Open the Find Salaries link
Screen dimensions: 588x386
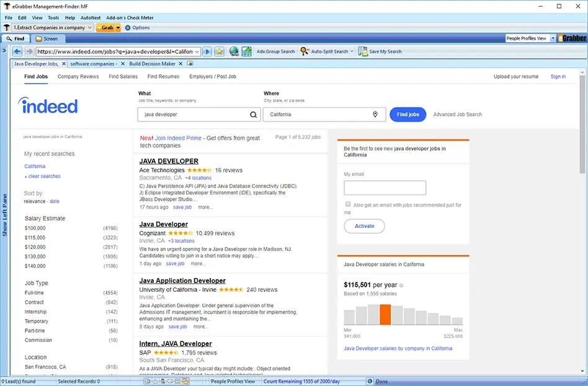pos(123,76)
